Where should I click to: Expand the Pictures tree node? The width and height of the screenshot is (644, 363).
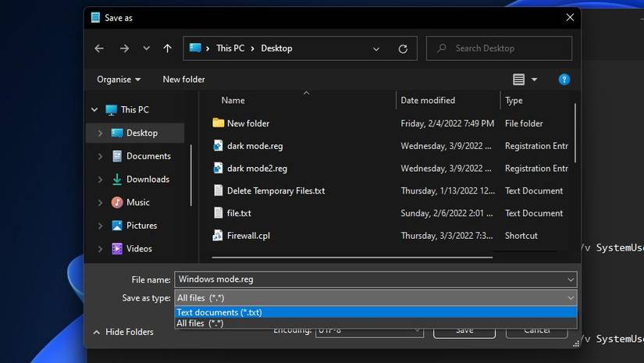100,226
